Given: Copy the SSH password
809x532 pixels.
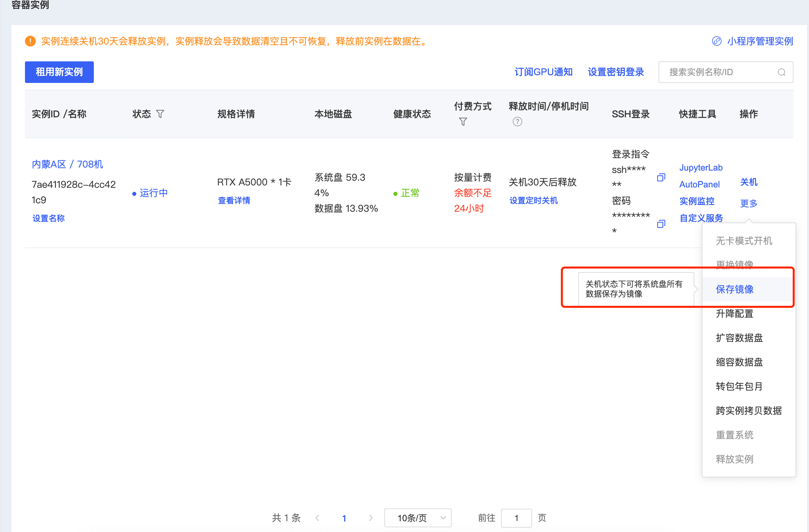Looking at the screenshot, I should 661,224.
